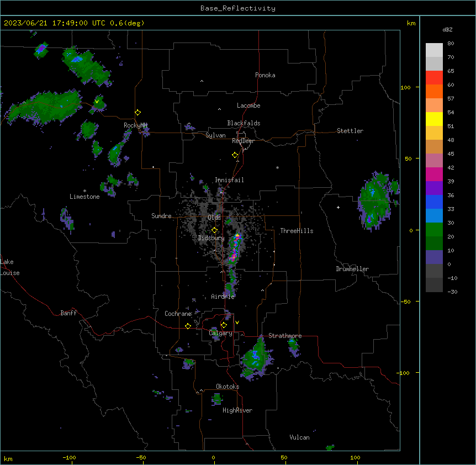Select the orange 60-57 dBZ legend swatch
476x465 pixels.
434,91
